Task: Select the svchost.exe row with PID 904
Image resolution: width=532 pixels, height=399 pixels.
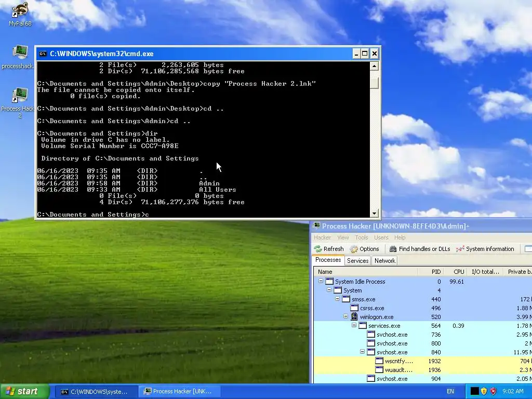Action: coord(423,379)
